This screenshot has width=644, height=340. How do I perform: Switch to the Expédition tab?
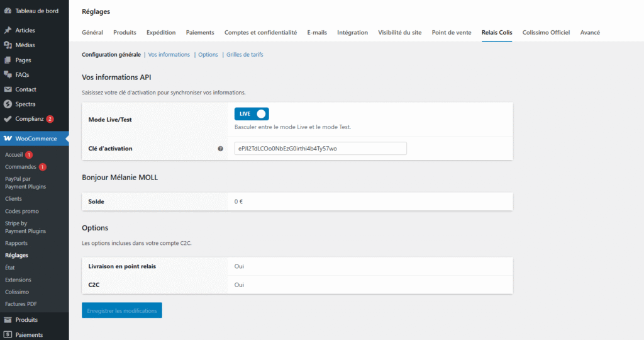(x=161, y=33)
